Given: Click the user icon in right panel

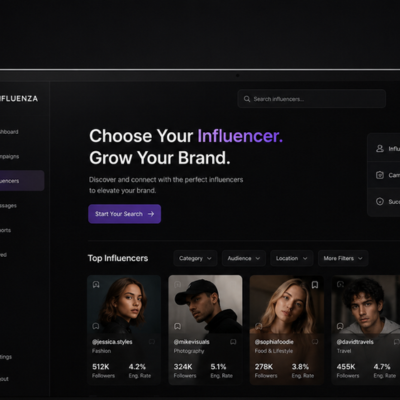Looking at the screenshot, I should (380, 148).
